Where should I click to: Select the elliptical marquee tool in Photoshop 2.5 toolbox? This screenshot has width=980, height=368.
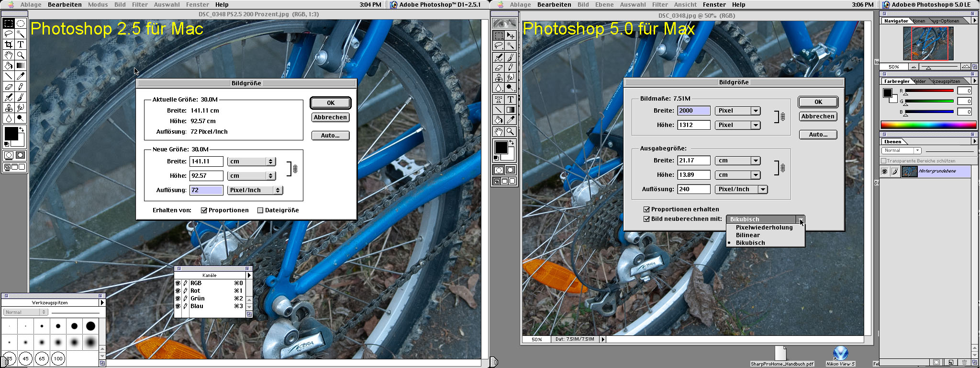(x=21, y=23)
